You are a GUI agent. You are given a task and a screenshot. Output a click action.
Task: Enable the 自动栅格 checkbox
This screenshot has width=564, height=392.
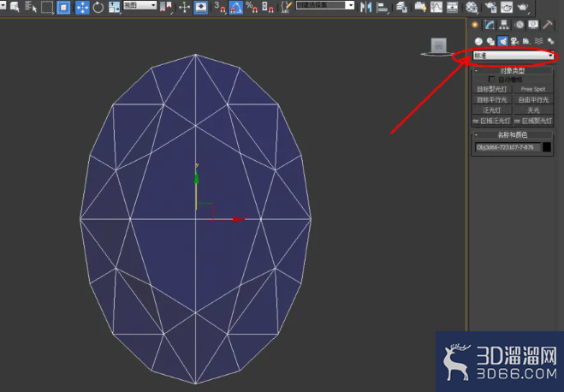[492, 79]
